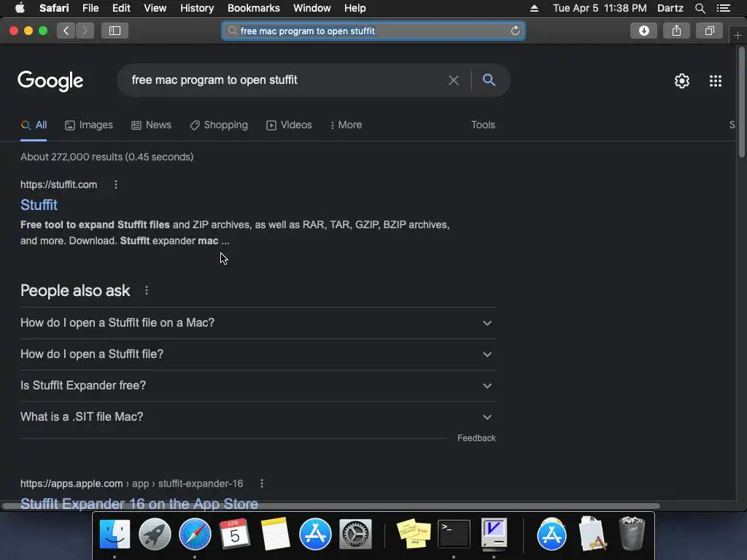The height and width of the screenshot is (560, 747).
Task: Open the File menu
Action: (90, 8)
